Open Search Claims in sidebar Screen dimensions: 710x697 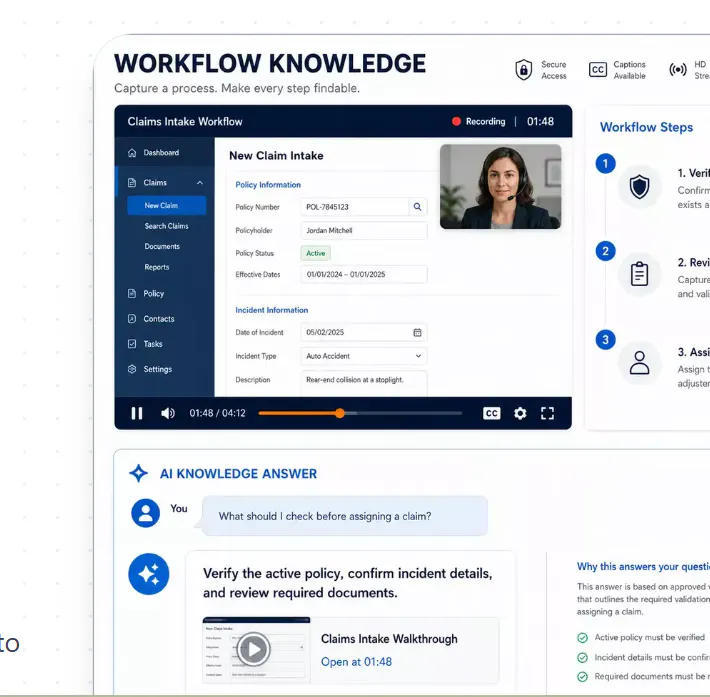tap(166, 226)
